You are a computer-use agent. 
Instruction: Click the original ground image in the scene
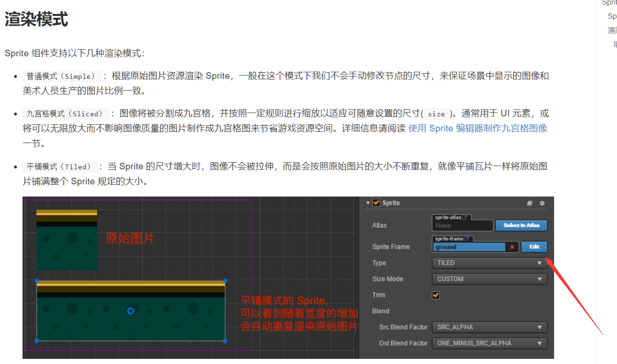click(67, 240)
